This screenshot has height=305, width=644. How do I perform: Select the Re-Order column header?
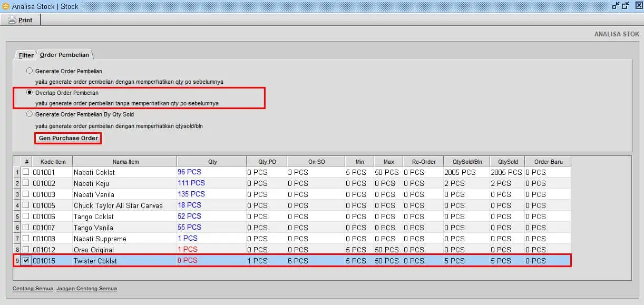point(424,162)
